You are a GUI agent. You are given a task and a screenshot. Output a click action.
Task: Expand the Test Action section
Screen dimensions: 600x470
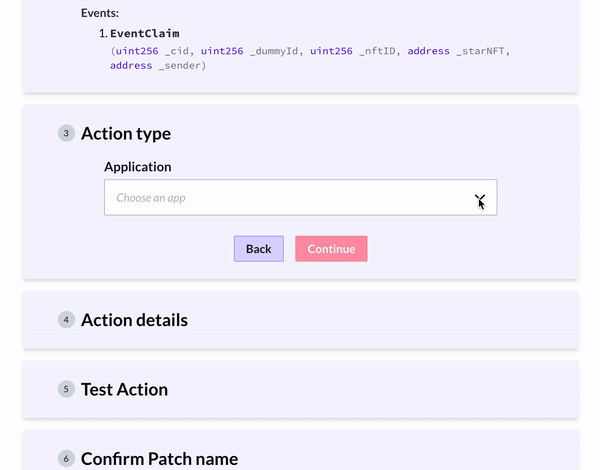click(x=124, y=389)
